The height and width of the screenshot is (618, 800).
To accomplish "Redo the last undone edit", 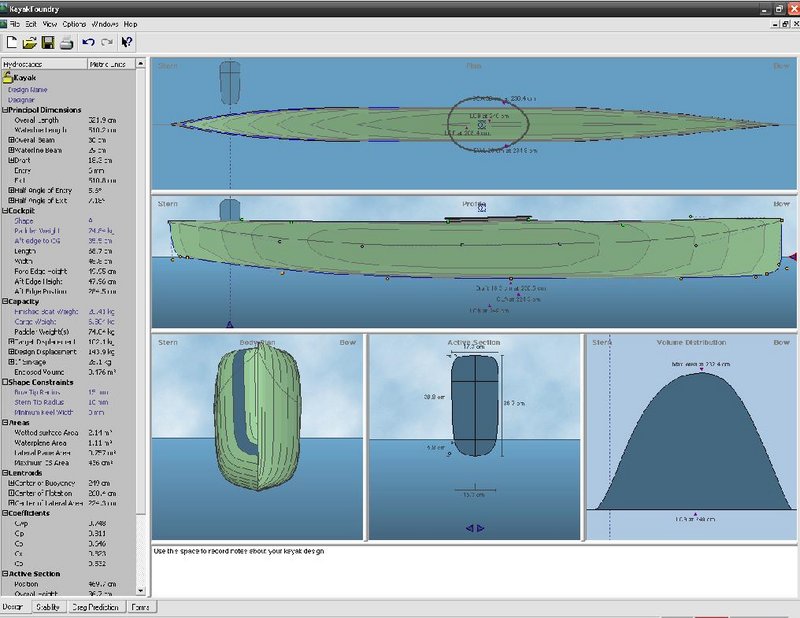I will [x=107, y=42].
